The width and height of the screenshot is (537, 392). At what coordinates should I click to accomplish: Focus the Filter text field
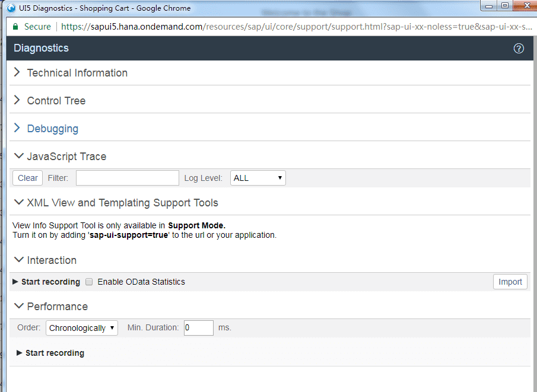(127, 178)
